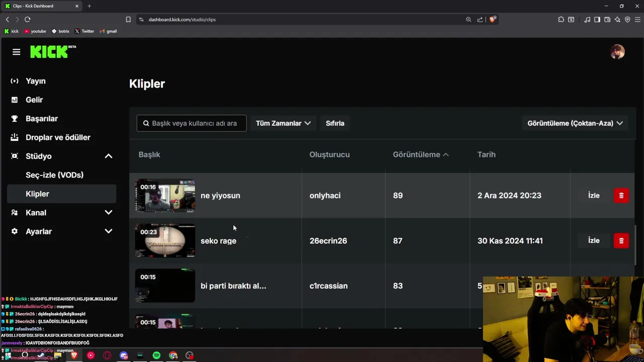Viewport: 644px width, 362px height.
Task: Click İzle for the 'ne yiyosun' clip
Action: (594, 196)
